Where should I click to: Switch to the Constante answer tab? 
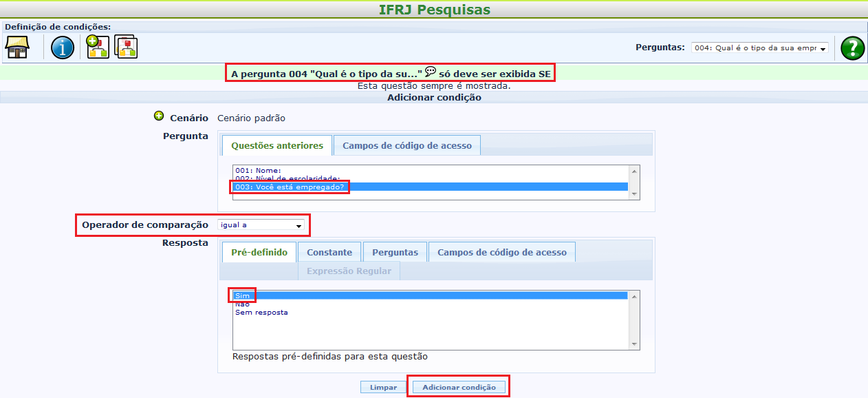(x=329, y=252)
